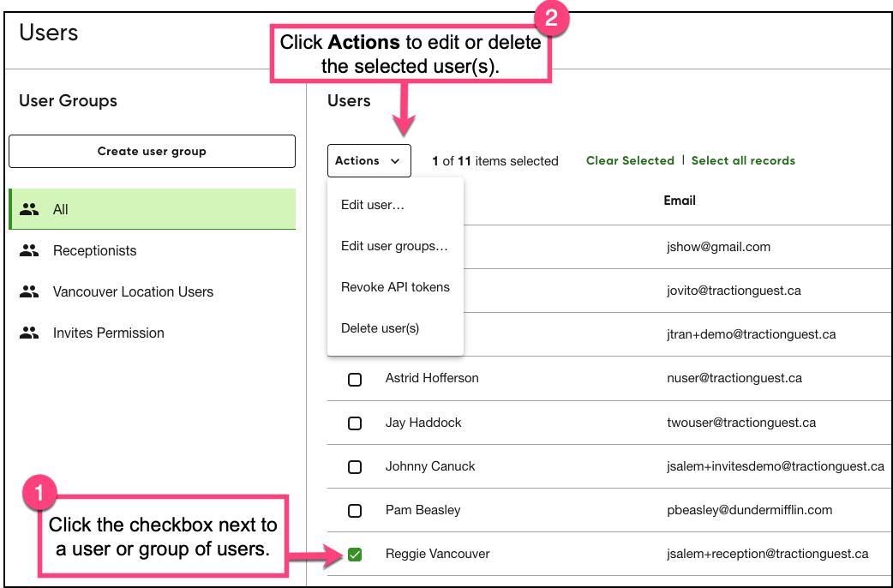Choose Edit user groups… option

pos(394,246)
